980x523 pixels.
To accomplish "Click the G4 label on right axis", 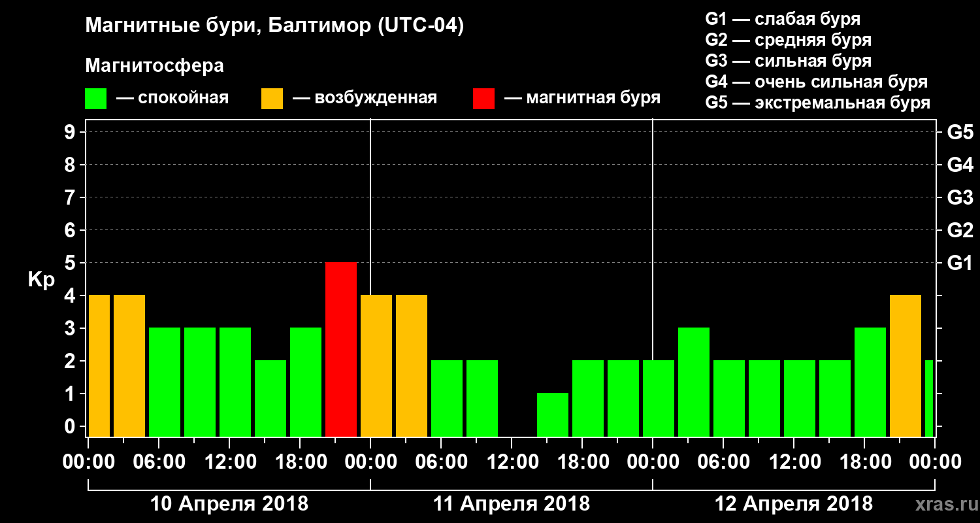I will point(960,165).
